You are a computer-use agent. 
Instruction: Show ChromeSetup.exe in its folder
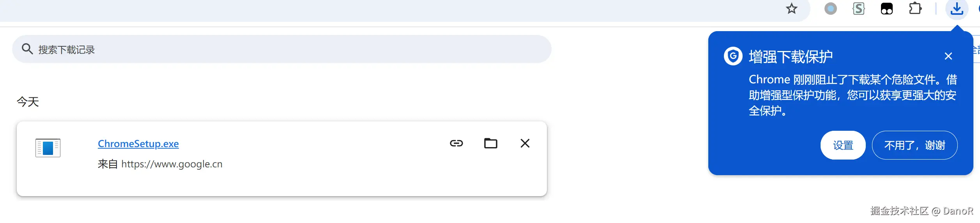pos(490,143)
